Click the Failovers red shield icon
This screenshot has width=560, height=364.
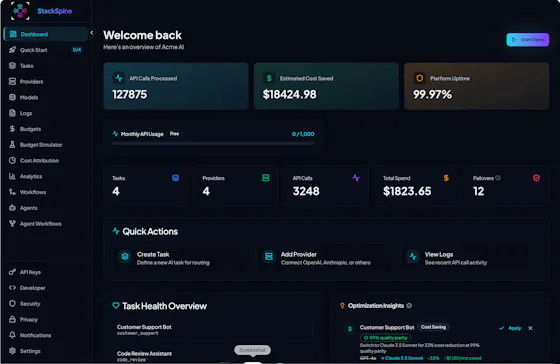[x=536, y=178]
